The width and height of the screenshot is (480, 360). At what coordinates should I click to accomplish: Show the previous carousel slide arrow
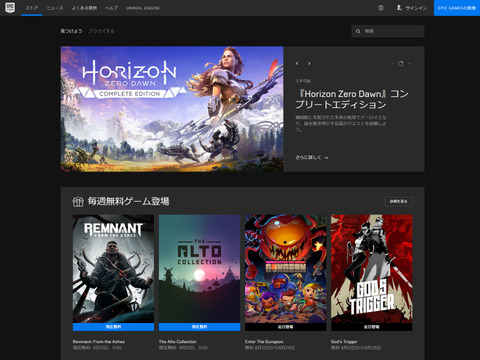(x=297, y=63)
